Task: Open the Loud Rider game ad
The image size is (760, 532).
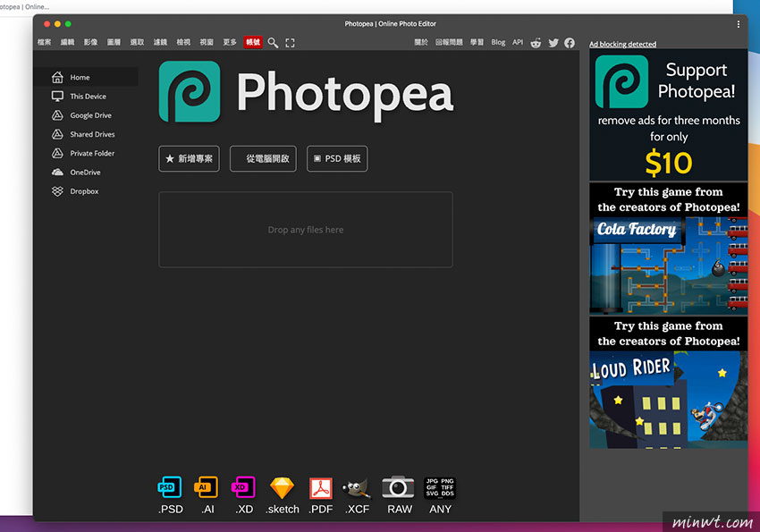Action: point(669,383)
